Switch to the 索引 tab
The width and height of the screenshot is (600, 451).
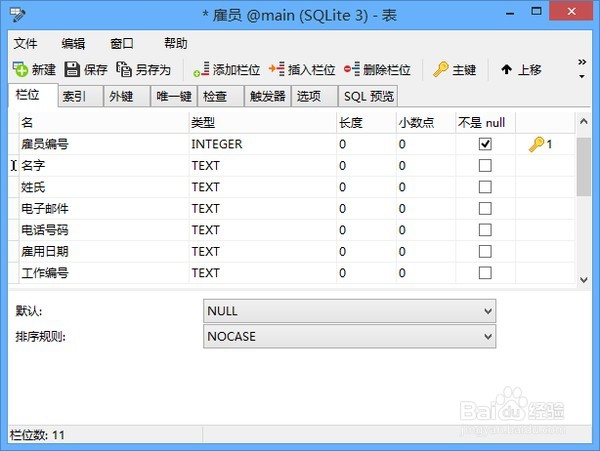tap(80, 96)
